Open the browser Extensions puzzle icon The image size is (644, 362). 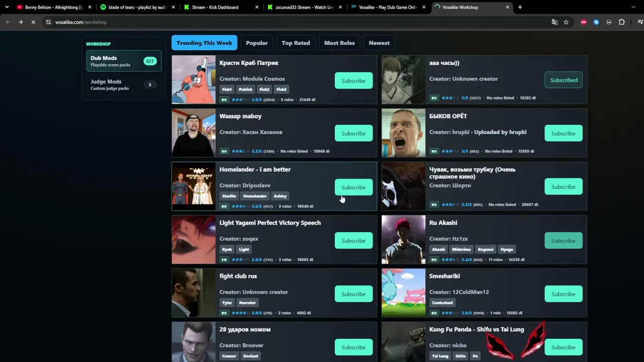pos(622,22)
